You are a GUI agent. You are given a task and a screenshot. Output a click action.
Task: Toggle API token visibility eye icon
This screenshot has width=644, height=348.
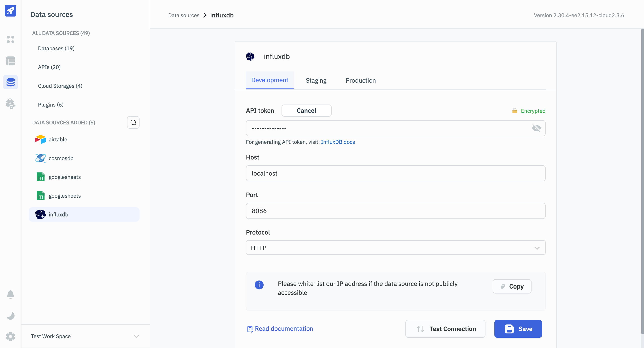point(536,128)
